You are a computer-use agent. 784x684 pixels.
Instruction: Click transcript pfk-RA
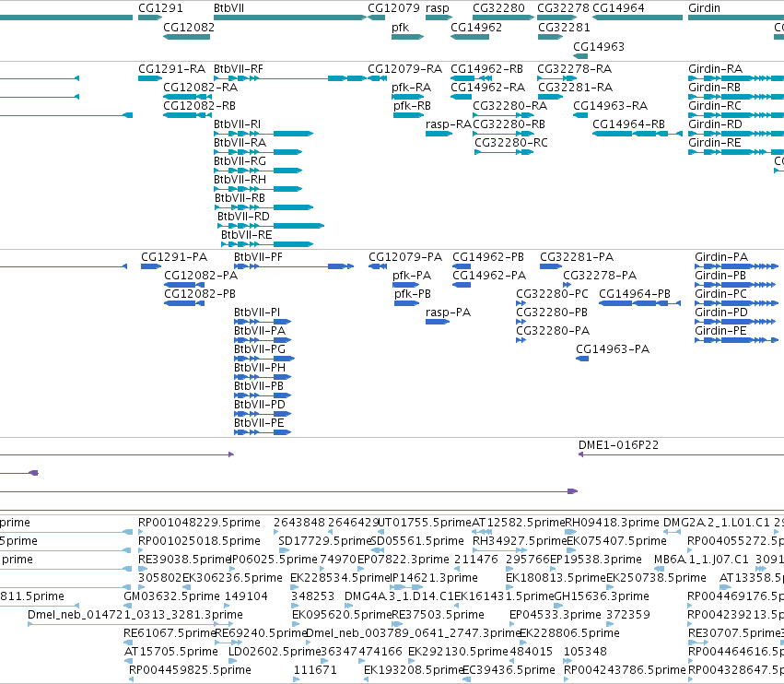point(407,97)
